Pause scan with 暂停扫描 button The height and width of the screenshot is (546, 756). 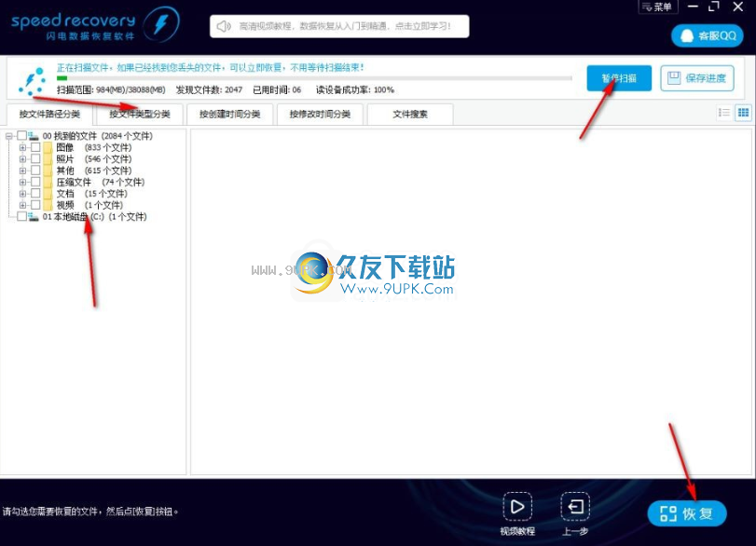[x=619, y=78]
